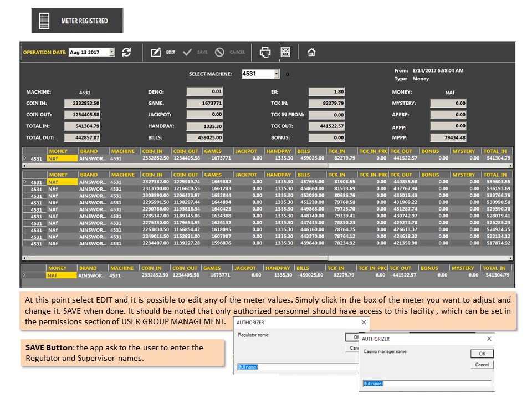532x399 pixels.
Task: Click the horizontal scrollbar under the middle grid
Action: click(x=267, y=258)
